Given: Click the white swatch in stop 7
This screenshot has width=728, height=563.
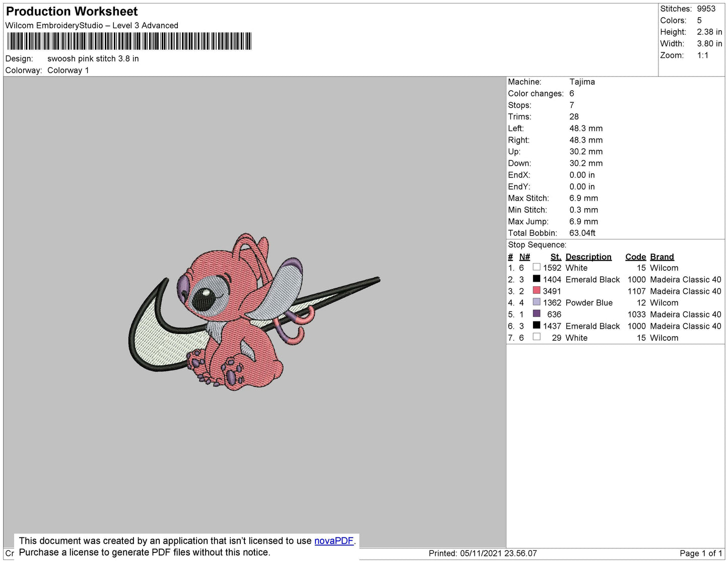Looking at the screenshot, I should point(537,337).
